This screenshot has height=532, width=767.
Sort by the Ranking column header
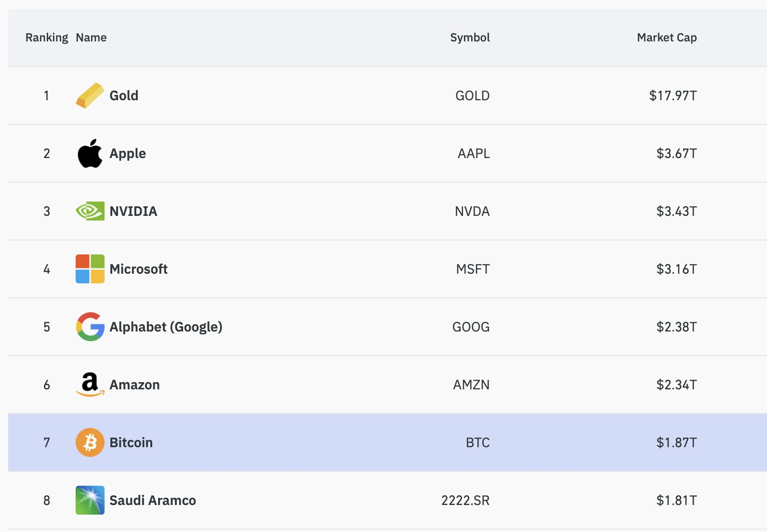[47, 38]
